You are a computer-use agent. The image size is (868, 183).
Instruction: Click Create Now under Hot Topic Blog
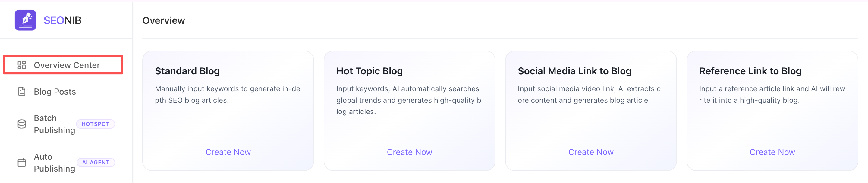click(x=409, y=152)
